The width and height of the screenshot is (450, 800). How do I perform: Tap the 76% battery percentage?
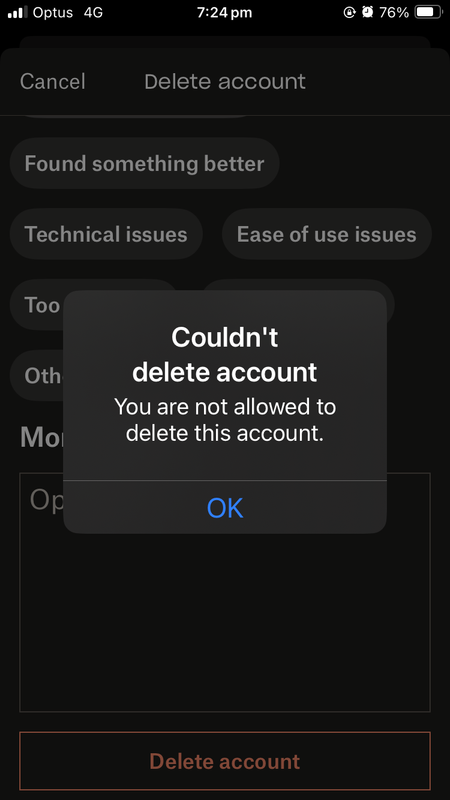pos(394,13)
